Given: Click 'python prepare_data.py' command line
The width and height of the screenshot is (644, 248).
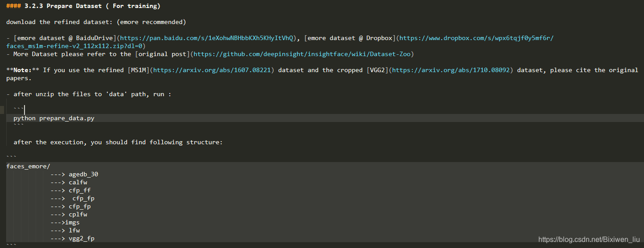Looking at the screenshot, I should point(54,118).
